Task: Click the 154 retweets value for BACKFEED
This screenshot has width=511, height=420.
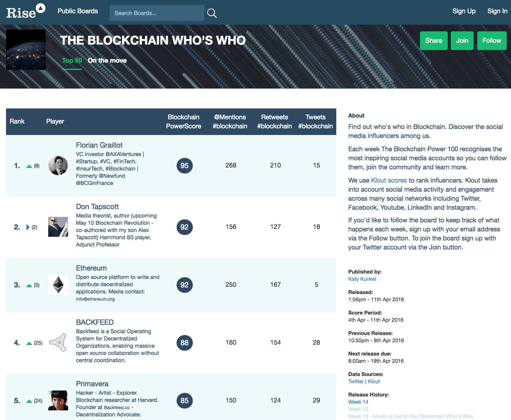Action: (x=276, y=342)
